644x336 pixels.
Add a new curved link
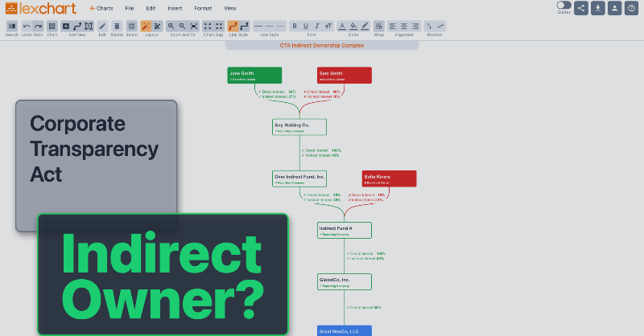pos(77,27)
